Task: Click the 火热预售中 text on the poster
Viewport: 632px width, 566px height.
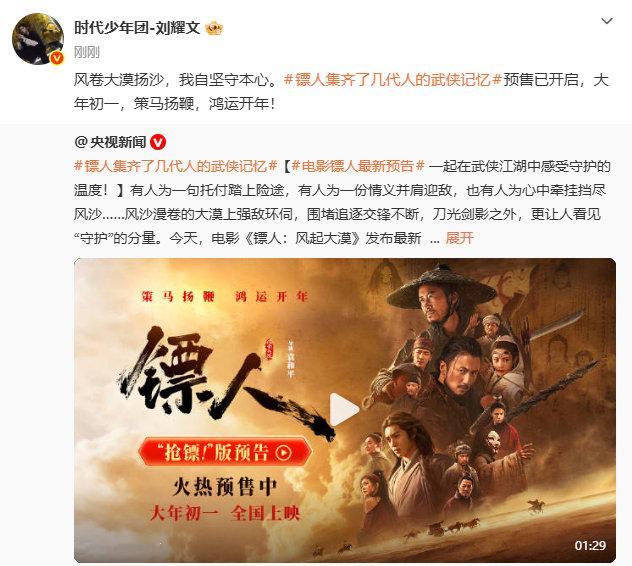Action: 225,487
